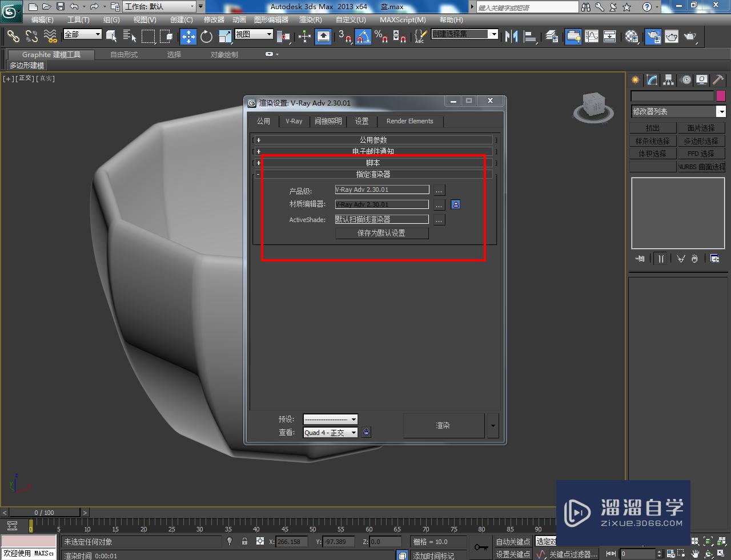The width and height of the screenshot is (731, 560).
Task: Switch to the Utilities hammer tab
Action: coord(718,80)
